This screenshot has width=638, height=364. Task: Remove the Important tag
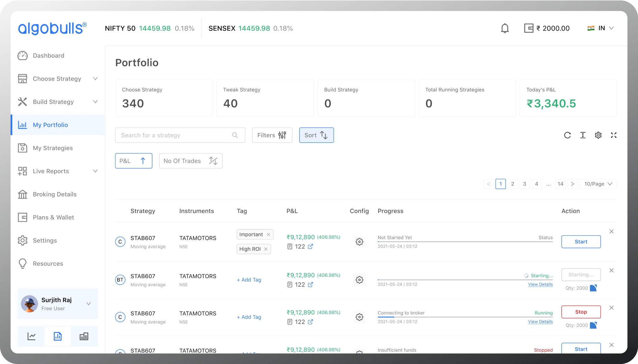coord(268,235)
